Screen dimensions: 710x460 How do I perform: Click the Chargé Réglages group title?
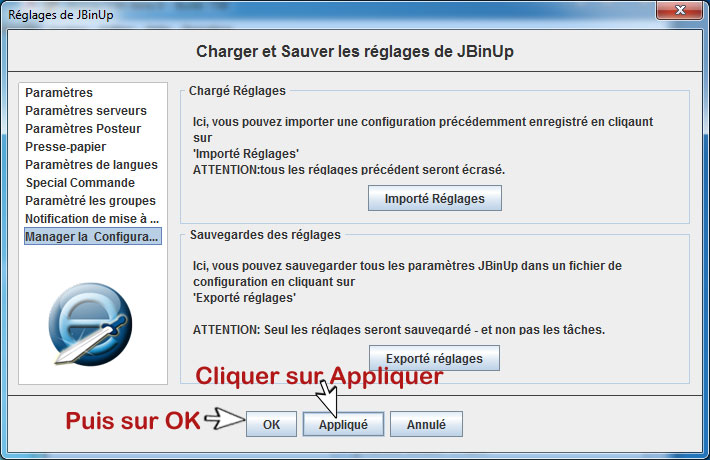[x=237, y=91]
